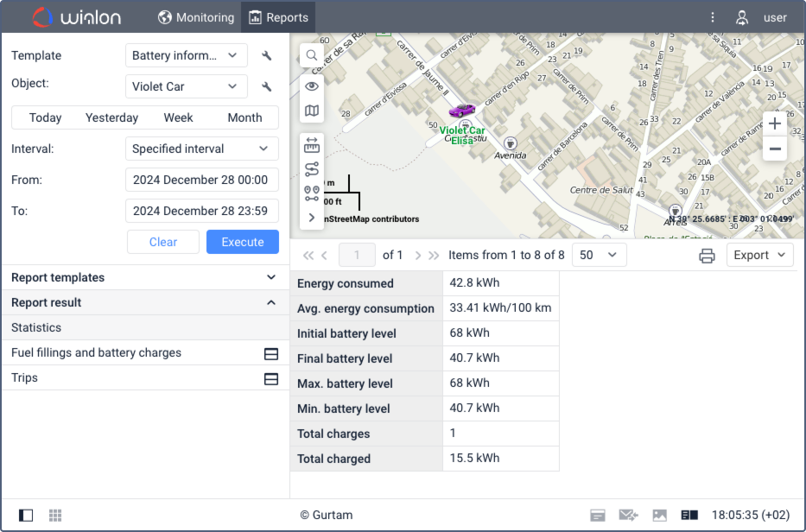Click the Clear button
Image resolution: width=806 pixels, height=532 pixels.
click(163, 242)
